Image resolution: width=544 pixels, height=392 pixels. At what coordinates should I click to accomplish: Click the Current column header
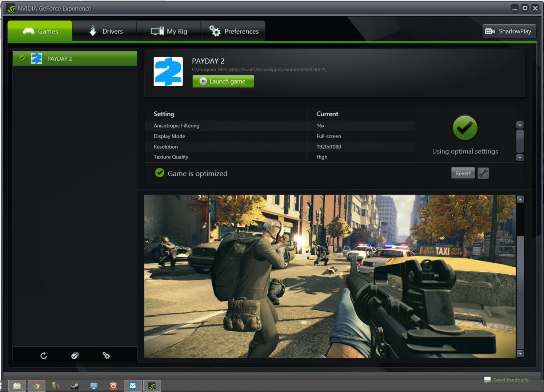click(327, 114)
